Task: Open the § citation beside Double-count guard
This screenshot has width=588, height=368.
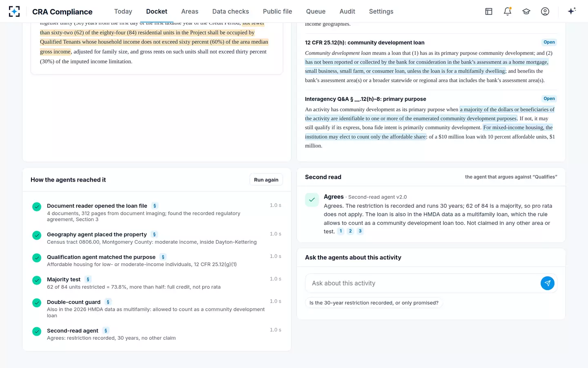Action: pos(108,302)
